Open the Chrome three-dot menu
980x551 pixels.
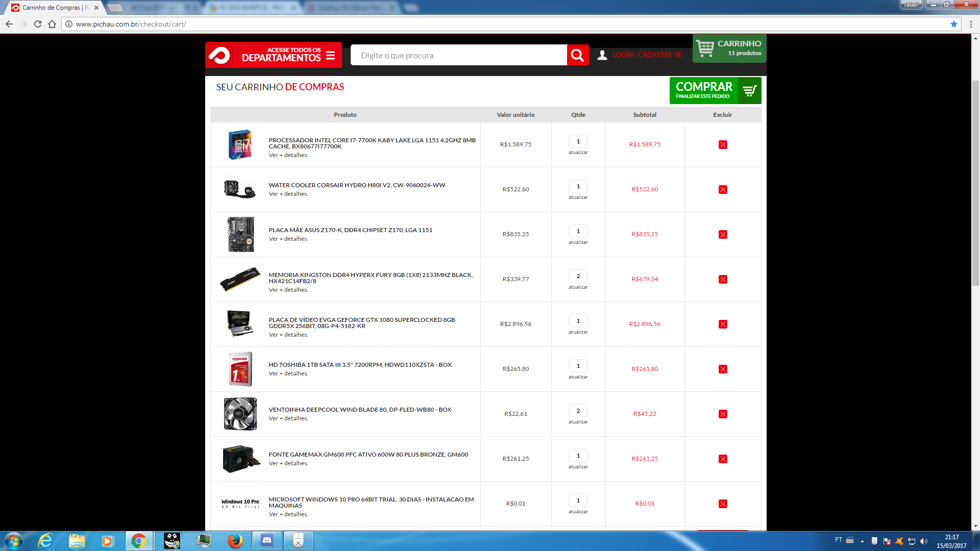point(971,24)
